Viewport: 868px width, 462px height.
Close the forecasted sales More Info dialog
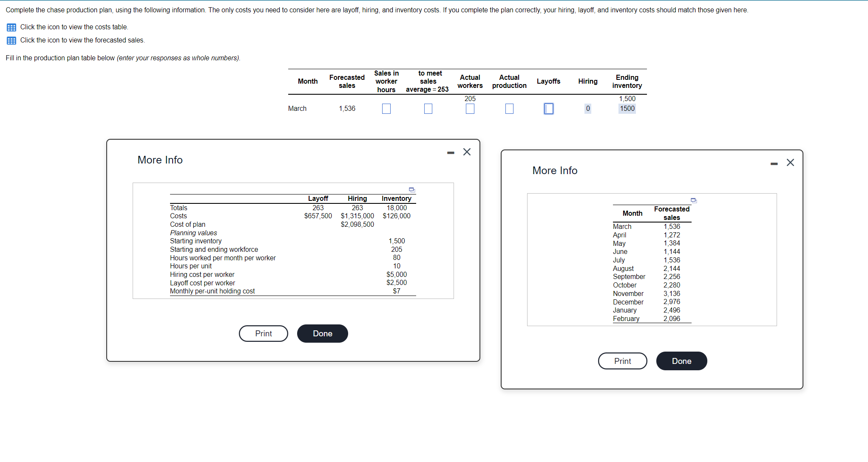[x=790, y=163]
